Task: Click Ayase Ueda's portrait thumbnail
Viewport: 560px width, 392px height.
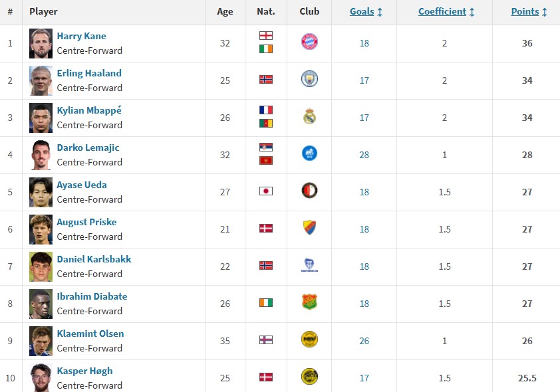Action: pos(41,192)
